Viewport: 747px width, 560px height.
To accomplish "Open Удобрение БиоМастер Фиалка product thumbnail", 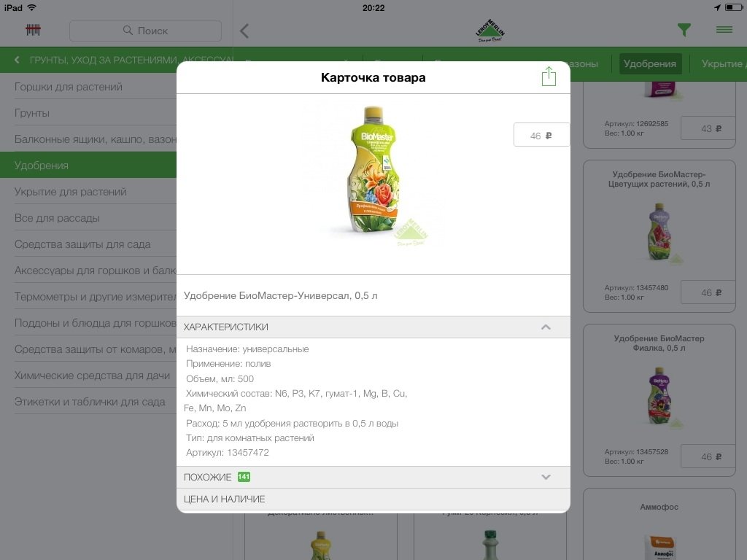I will pyautogui.click(x=659, y=395).
